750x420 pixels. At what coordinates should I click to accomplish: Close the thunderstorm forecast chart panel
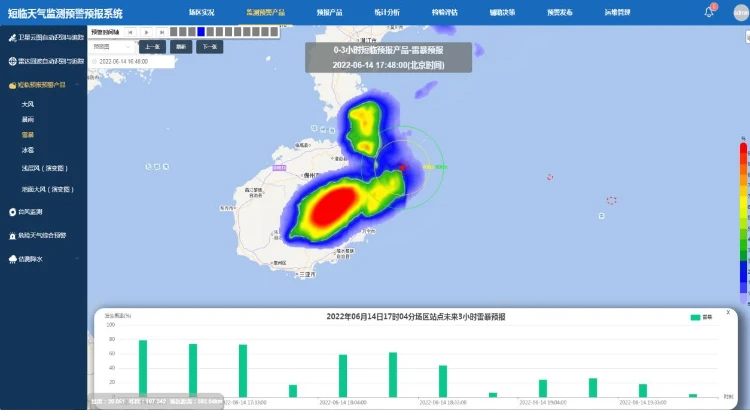pos(728,313)
